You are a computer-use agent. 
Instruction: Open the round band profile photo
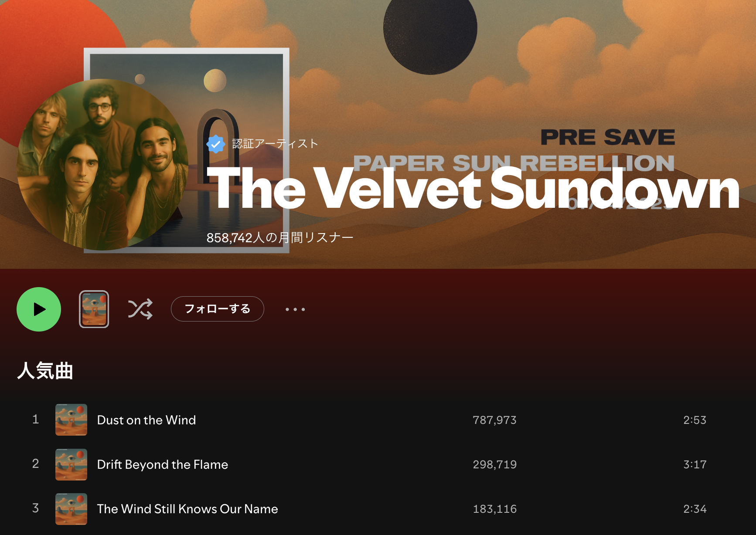(103, 165)
